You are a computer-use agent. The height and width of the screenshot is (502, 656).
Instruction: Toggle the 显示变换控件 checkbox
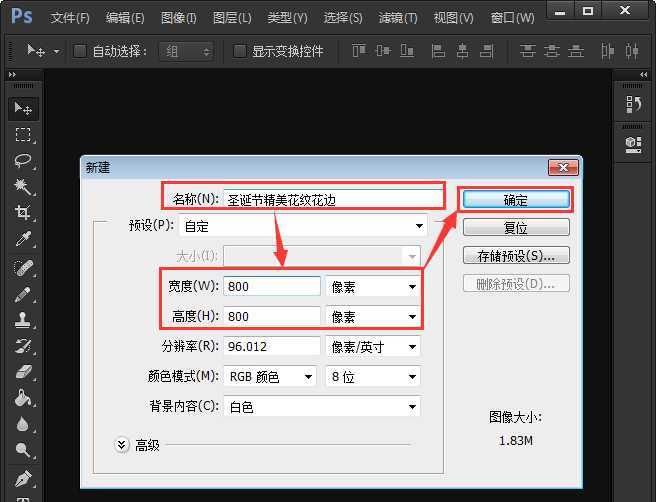pos(239,51)
